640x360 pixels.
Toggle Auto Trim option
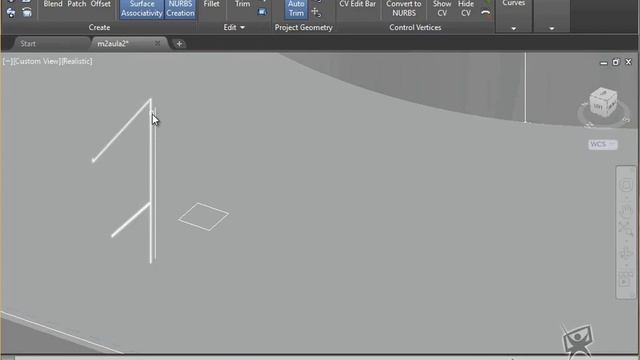296,9
